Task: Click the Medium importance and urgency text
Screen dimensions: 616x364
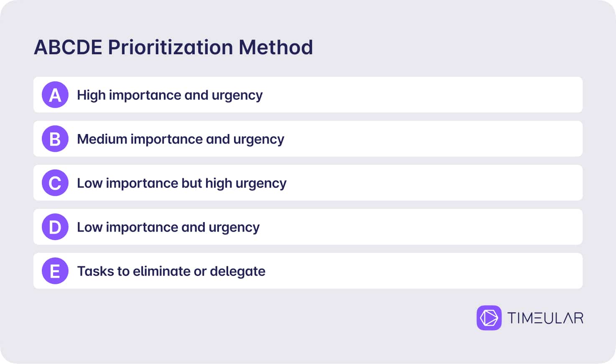Action: (x=181, y=139)
